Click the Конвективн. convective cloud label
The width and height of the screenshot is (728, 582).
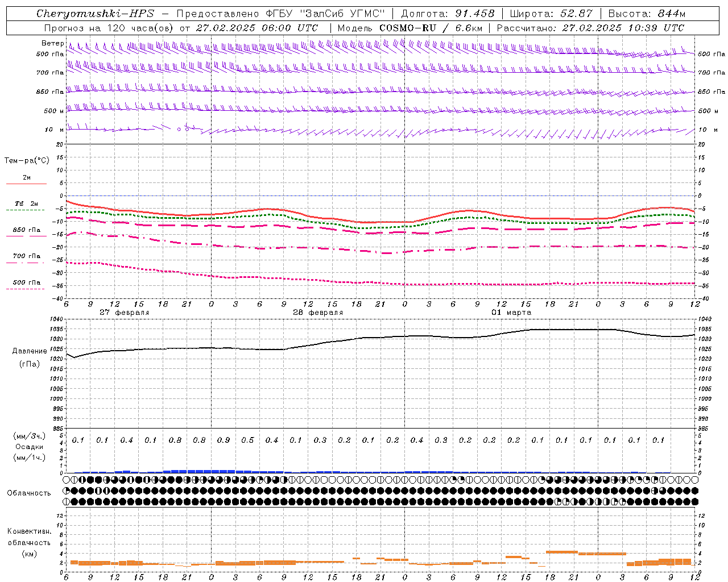coord(30,531)
